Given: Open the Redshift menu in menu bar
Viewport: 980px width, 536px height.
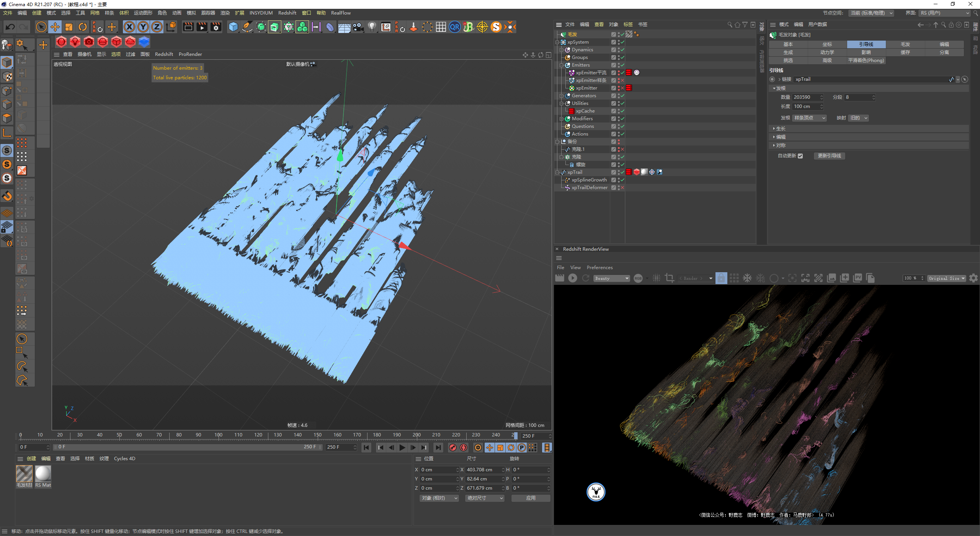Looking at the screenshot, I should coord(287,13).
